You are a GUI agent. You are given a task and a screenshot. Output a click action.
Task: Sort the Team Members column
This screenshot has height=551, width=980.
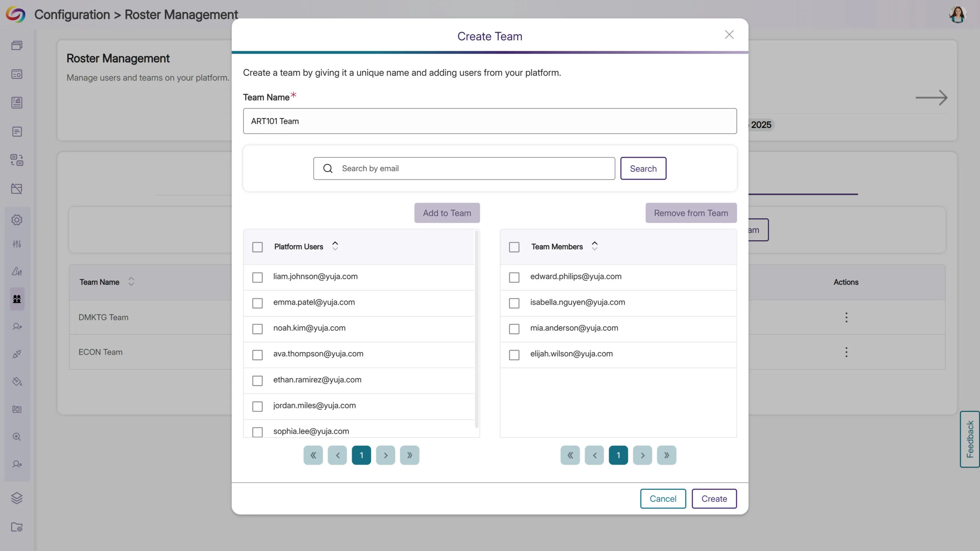(x=595, y=246)
